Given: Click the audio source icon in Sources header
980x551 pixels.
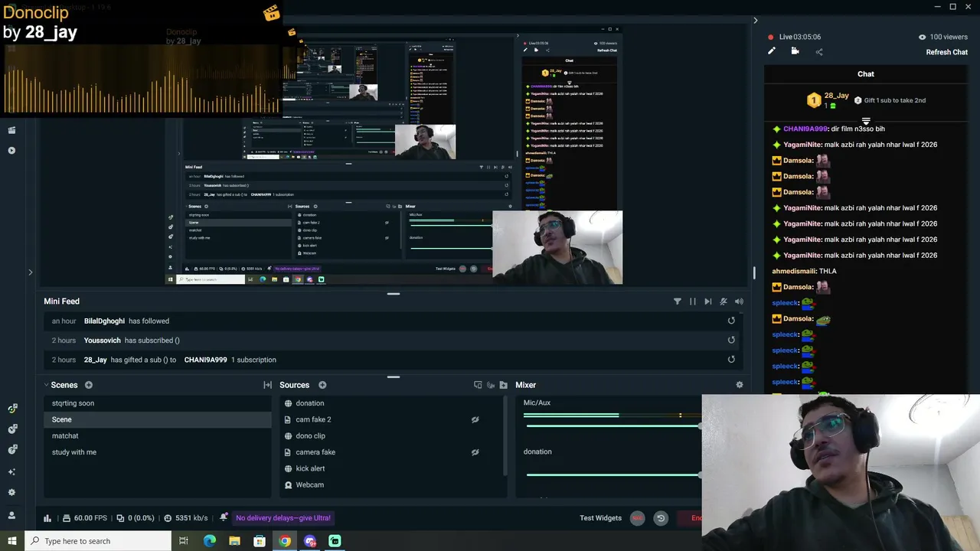Looking at the screenshot, I should 491,385.
